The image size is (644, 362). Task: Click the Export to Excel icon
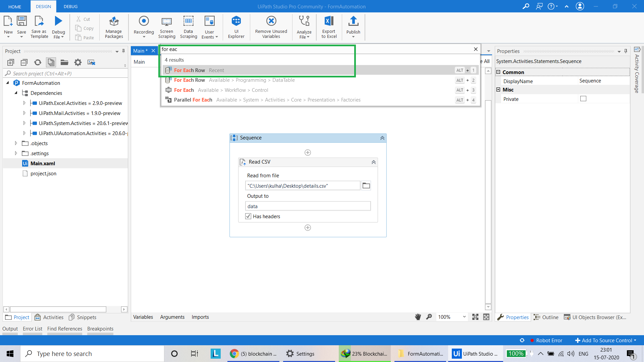pos(329,21)
